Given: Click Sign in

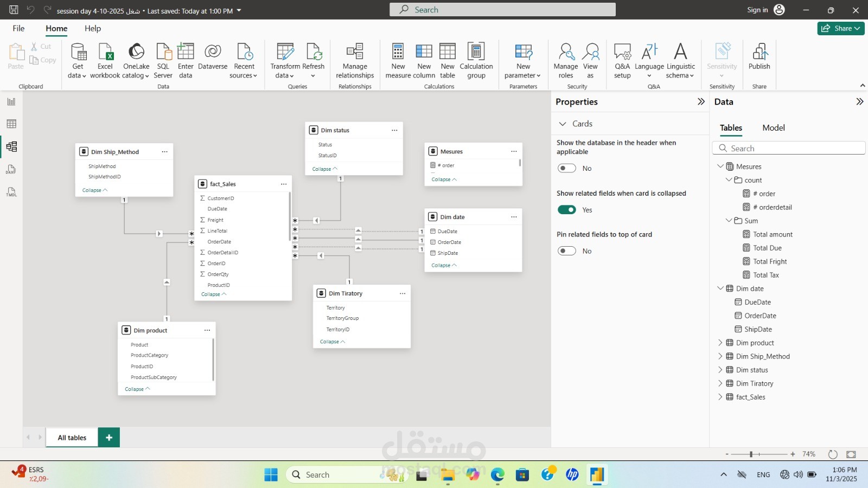Looking at the screenshot, I should point(765,10).
